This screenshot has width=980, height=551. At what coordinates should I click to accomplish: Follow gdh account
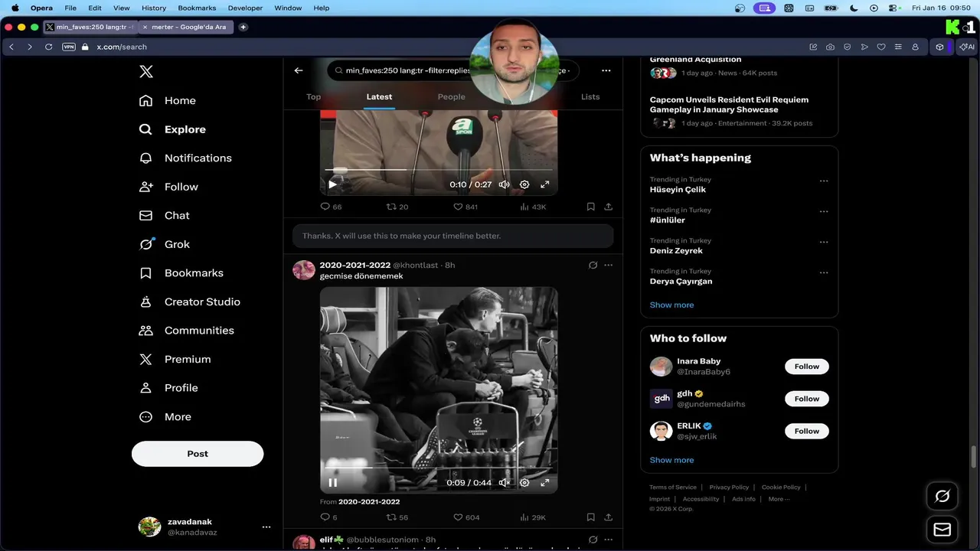(x=806, y=399)
